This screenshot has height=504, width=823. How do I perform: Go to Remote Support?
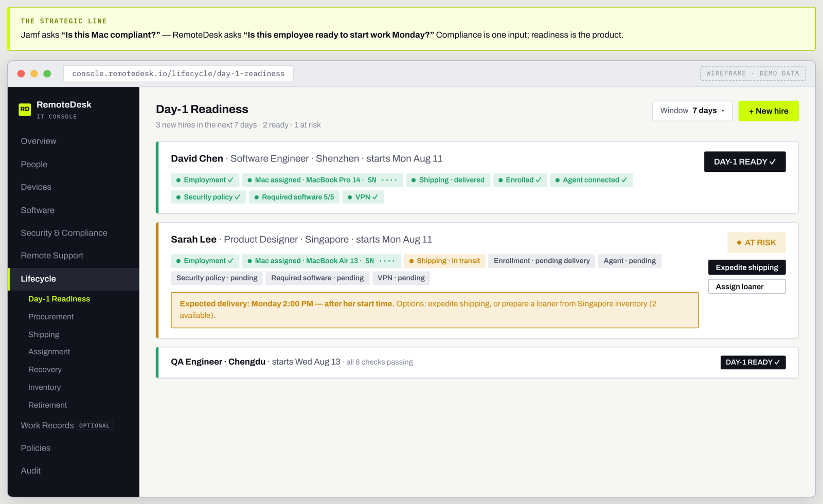(52, 255)
